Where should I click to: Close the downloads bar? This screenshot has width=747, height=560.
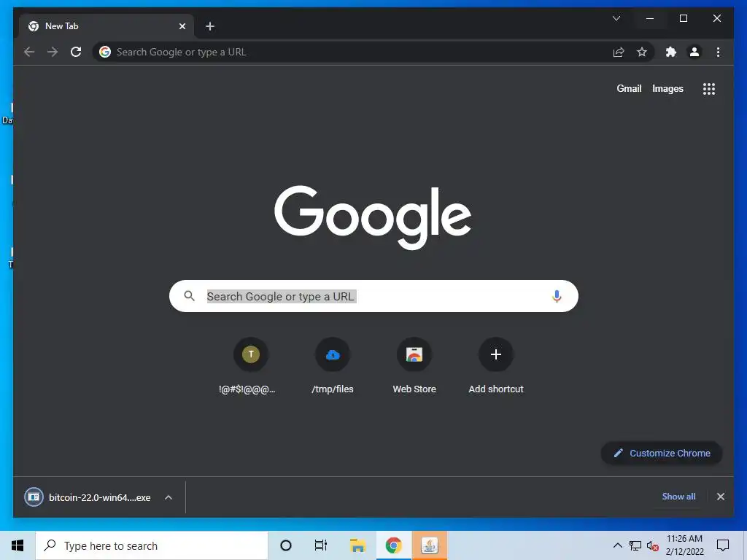(x=720, y=497)
